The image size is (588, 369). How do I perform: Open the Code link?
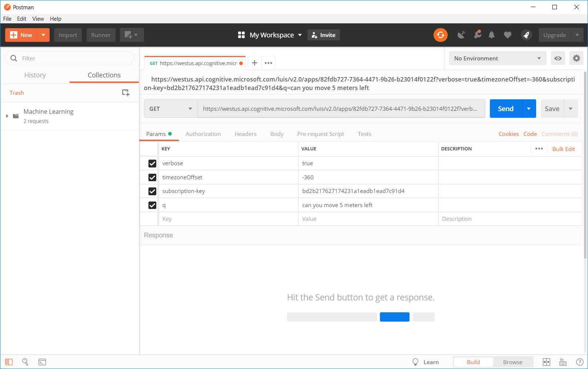point(530,134)
